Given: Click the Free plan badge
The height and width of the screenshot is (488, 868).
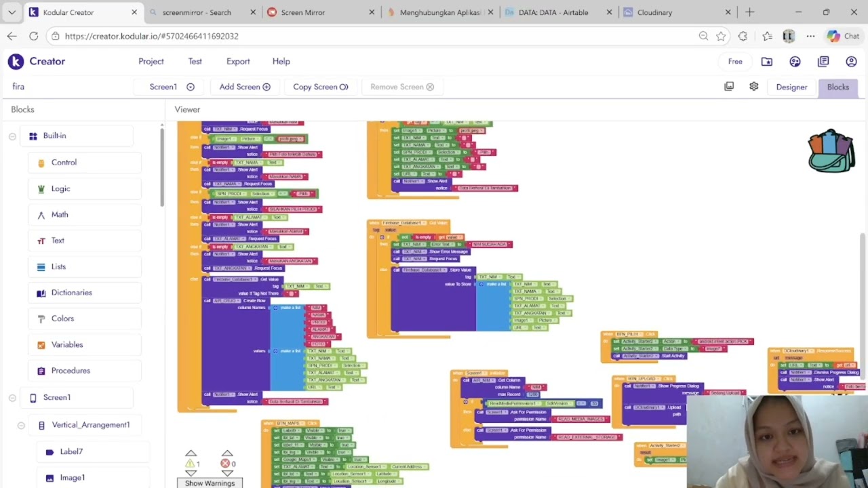Looking at the screenshot, I should click(735, 62).
